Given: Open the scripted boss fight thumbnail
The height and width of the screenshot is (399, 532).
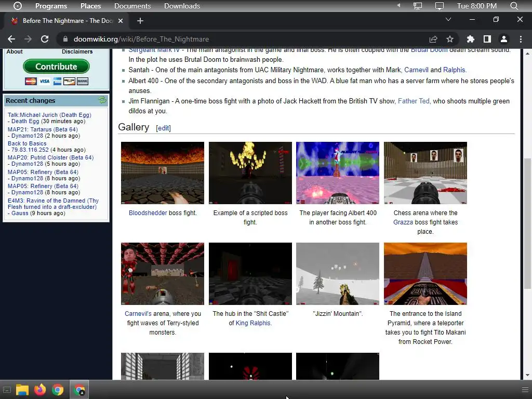Looking at the screenshot, I should pyautogui.click(x=250, y=173).
